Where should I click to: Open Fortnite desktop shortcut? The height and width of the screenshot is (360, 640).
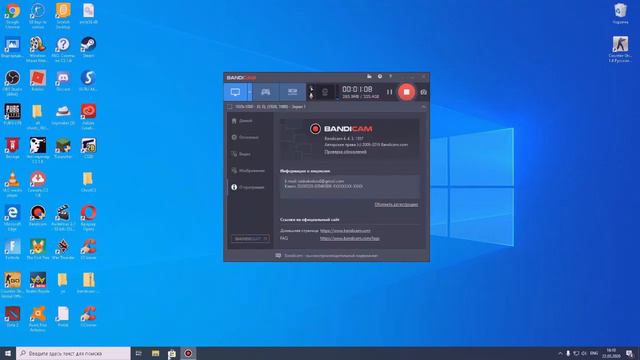click(12, 249)
